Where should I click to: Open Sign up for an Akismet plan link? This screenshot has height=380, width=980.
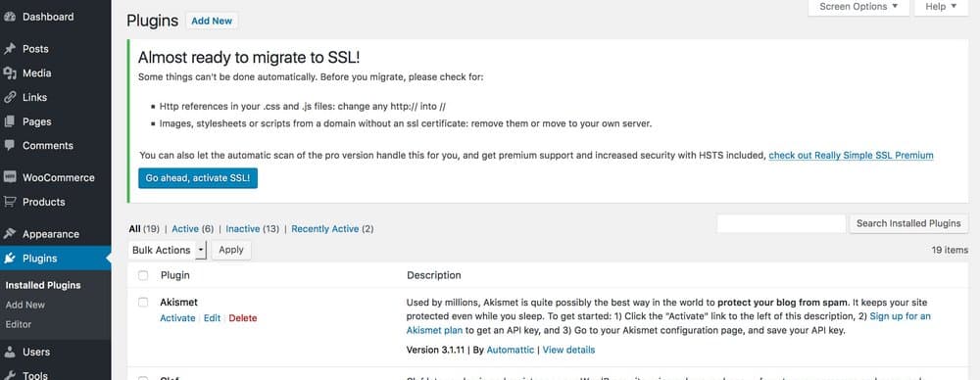pyautogui.click(x=900, y=316)
